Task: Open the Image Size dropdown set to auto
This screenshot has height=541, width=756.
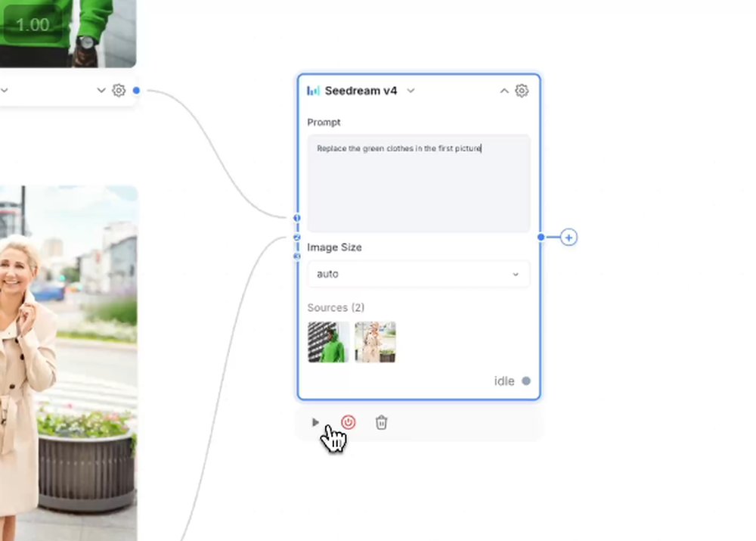Action: point(418,274)
